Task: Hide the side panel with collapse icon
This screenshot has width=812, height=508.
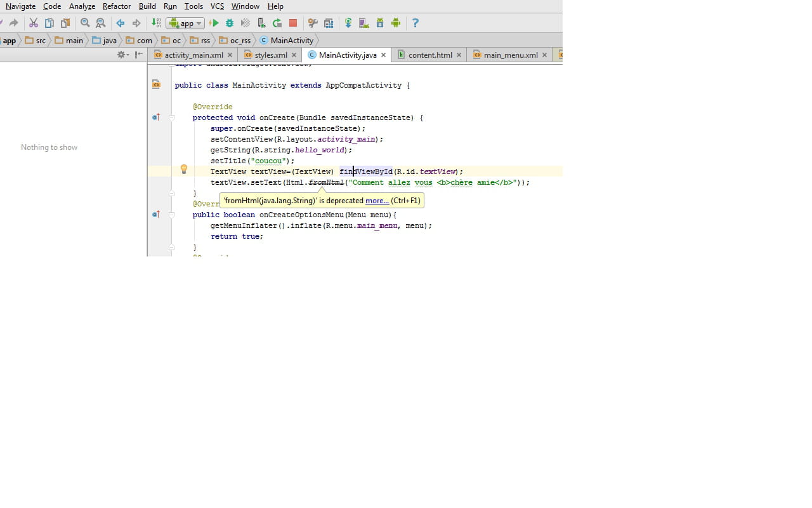Action: [x=139, y=55]
